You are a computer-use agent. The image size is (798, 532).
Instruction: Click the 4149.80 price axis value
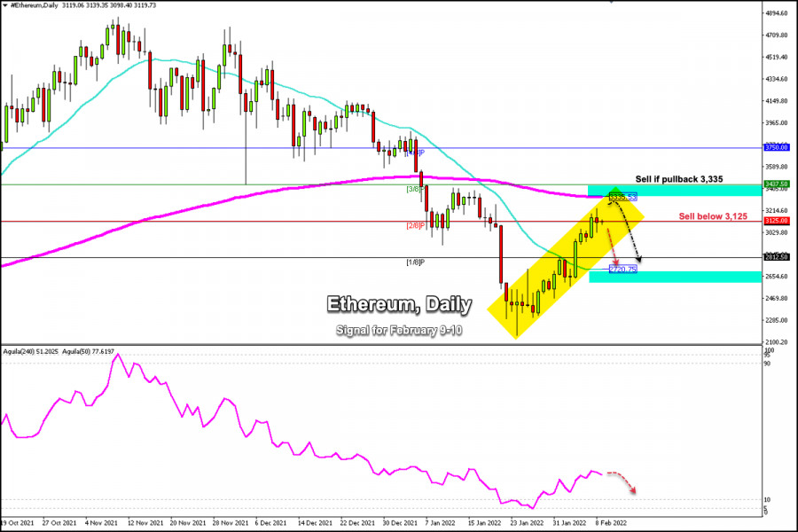click(776, 101)
